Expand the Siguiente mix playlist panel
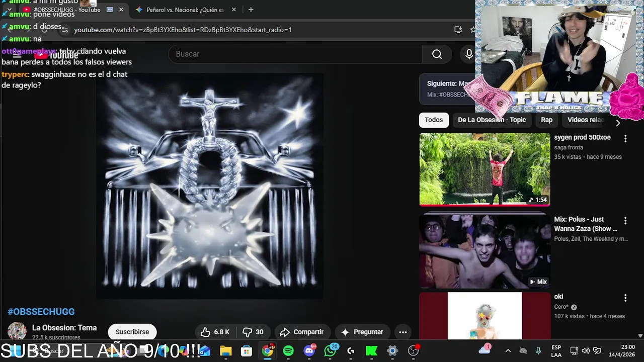The width and height of the screenshot is (644, 362). pos(447,88)
